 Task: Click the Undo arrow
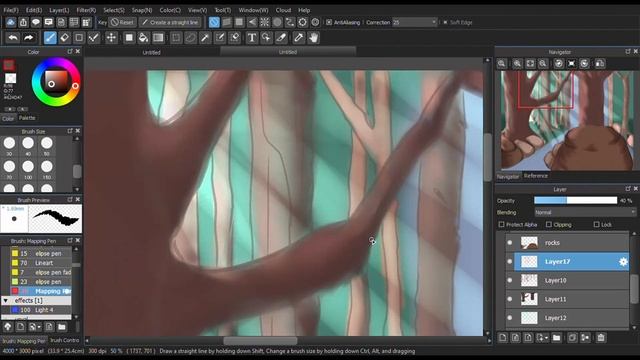(13, 38)
